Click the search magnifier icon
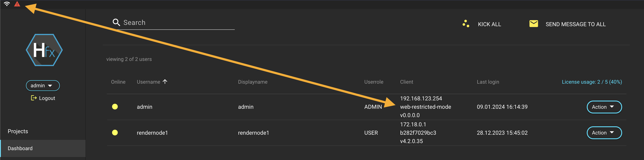The width and height of the screenshot is (644, 160). click(116, 23)
